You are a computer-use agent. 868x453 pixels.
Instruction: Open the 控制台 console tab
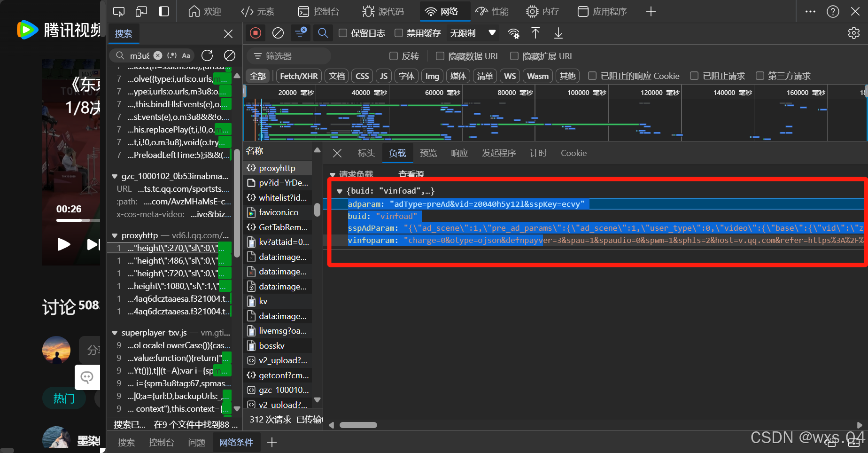319,11
